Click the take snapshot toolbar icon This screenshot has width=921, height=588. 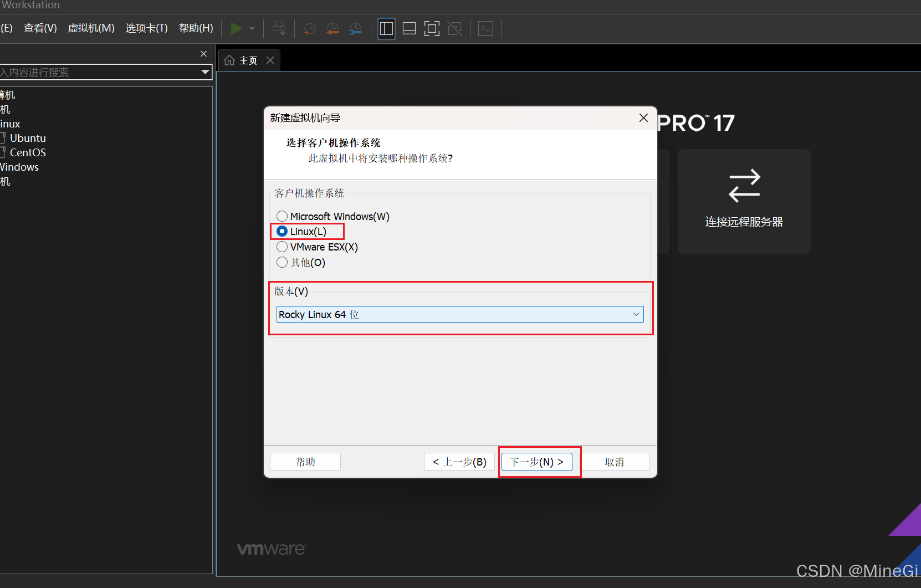click(x=309, y=28)
